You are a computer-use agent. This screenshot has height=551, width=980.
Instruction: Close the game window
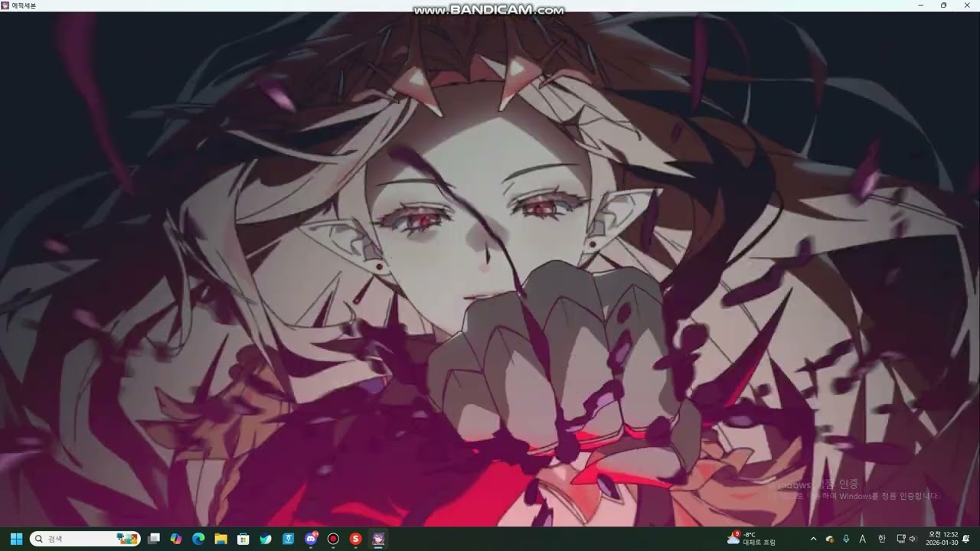966,5
